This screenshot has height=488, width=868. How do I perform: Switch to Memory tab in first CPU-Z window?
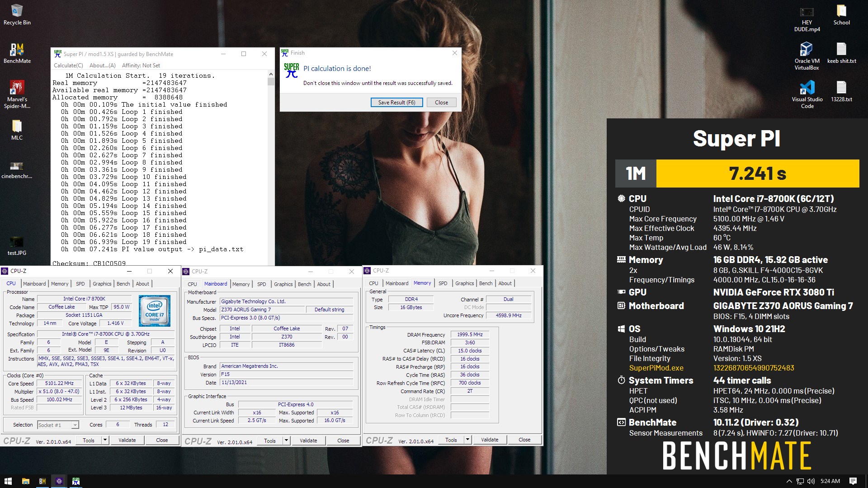60,284
